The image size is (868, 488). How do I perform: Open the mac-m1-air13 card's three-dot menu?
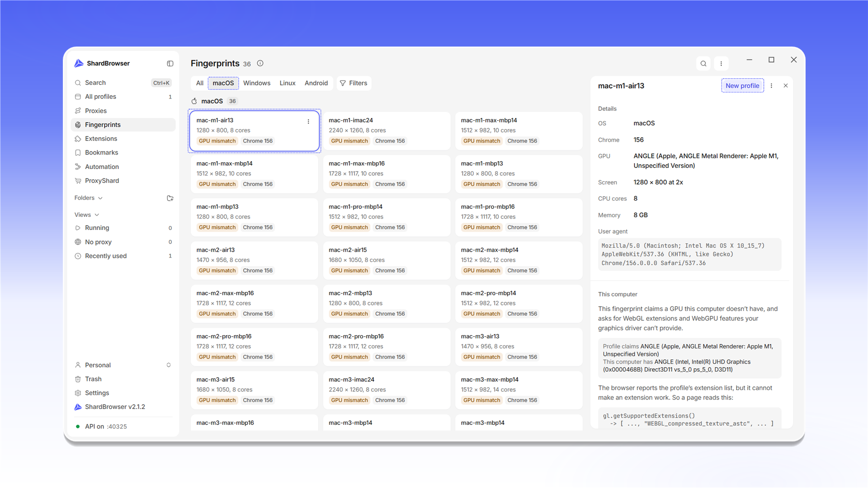308,122
